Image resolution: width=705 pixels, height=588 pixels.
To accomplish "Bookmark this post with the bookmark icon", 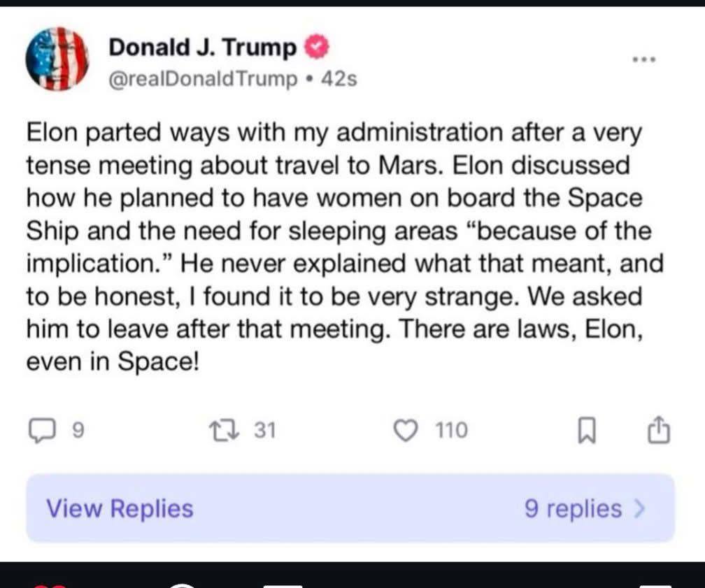I will pyautogui.click(x=587, y=430).
